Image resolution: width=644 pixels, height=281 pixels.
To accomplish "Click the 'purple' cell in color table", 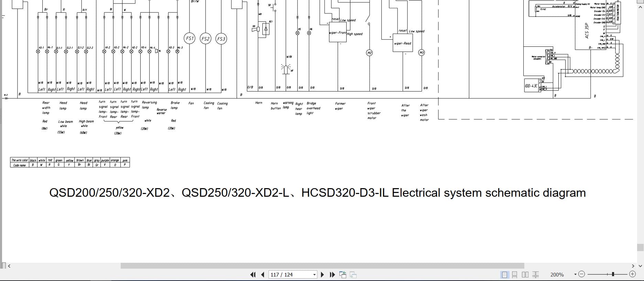I will pyautogui.click(x=105, y=160).
